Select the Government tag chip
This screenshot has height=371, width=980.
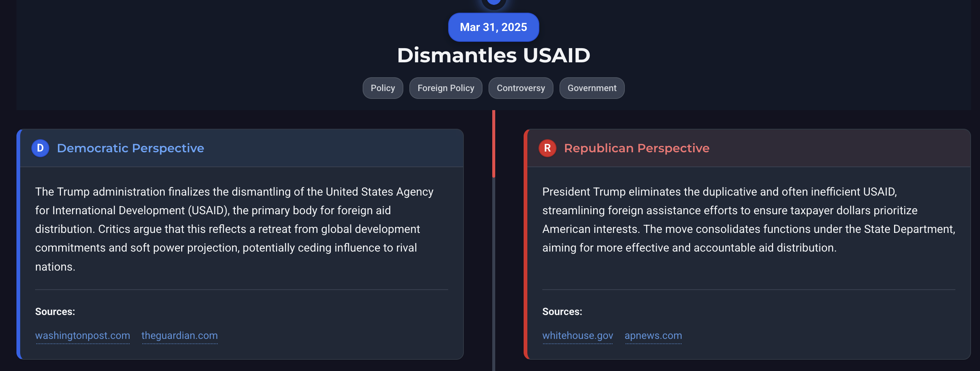592,88
